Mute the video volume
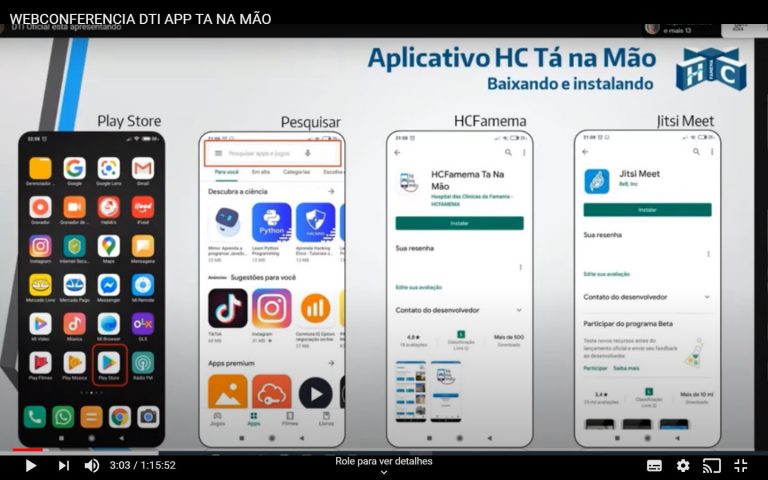This screenshot has height=480, width=768. tap(92, 465)
